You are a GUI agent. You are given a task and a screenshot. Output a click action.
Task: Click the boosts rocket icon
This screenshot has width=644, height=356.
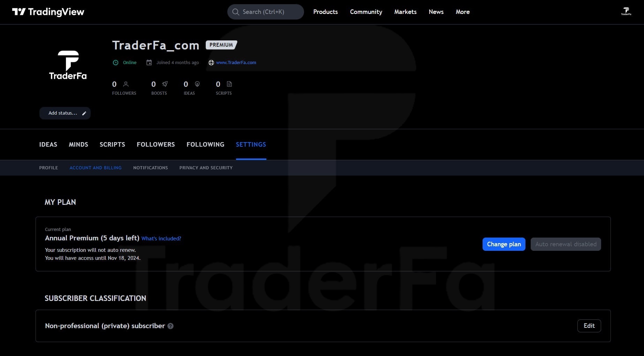coord(165,84)
